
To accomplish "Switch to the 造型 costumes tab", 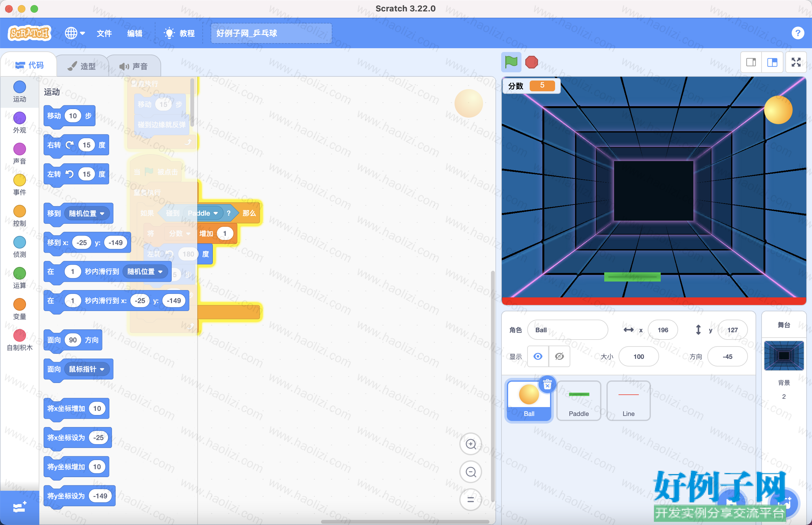I will pyautogui.click(x=82, y=66).
